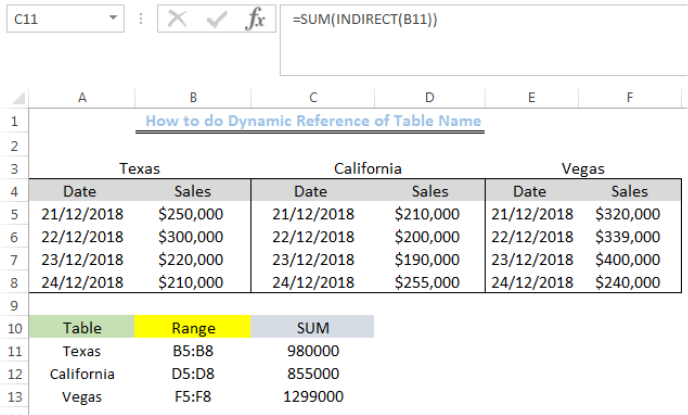
Task: Select cell D5 with $210,000
Action: pos(427,214)
